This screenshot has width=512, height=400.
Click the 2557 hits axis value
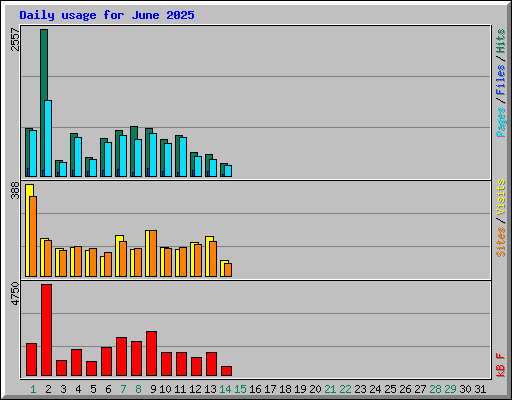click(x=15, y=39)
